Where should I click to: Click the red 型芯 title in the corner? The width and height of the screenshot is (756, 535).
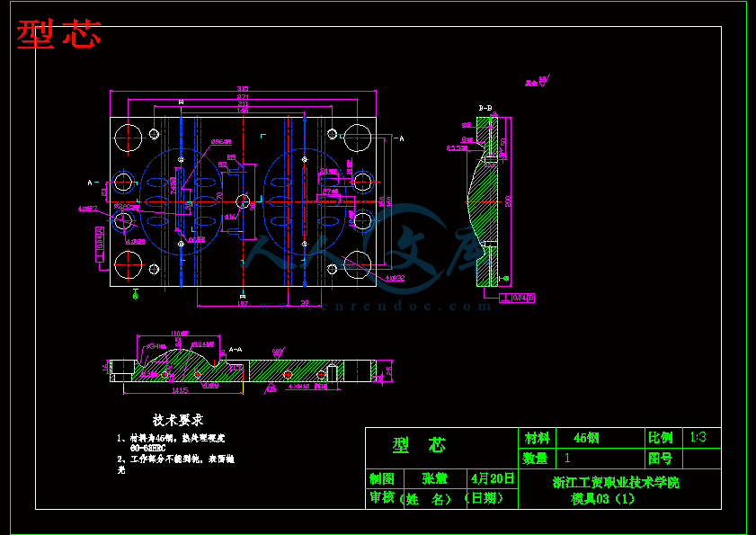pyautogui.click(x=58, y=34)
